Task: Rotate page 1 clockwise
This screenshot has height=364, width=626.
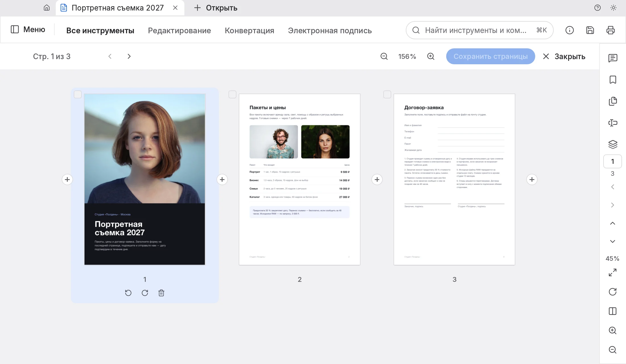Action: pyautogui.click(x=145, y=293)
